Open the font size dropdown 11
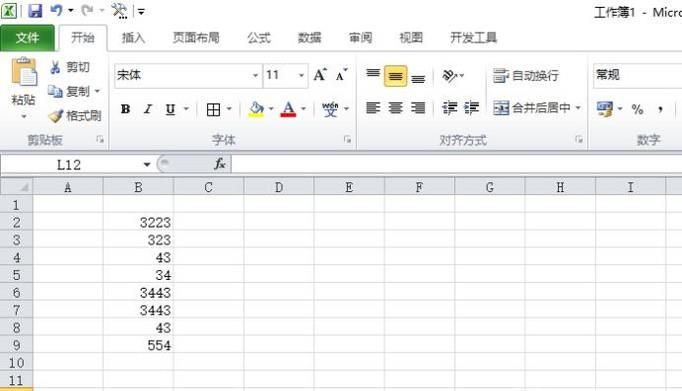 301,75
